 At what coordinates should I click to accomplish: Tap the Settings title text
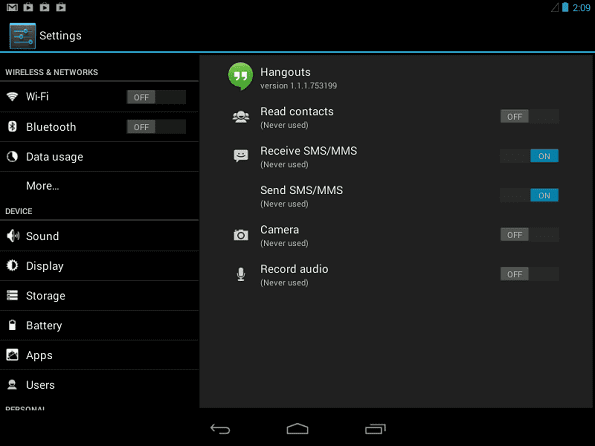pyautogui.click(x=60, y=36)
